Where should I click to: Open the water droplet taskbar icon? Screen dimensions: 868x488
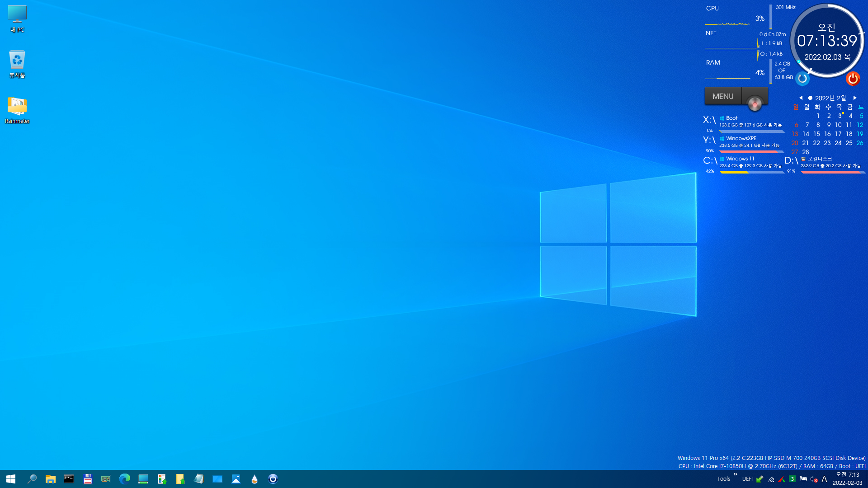coord(255,479)
